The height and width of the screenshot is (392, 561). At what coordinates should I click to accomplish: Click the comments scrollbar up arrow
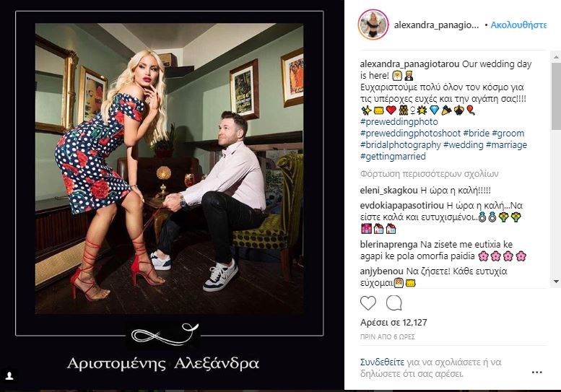point(556,56)
